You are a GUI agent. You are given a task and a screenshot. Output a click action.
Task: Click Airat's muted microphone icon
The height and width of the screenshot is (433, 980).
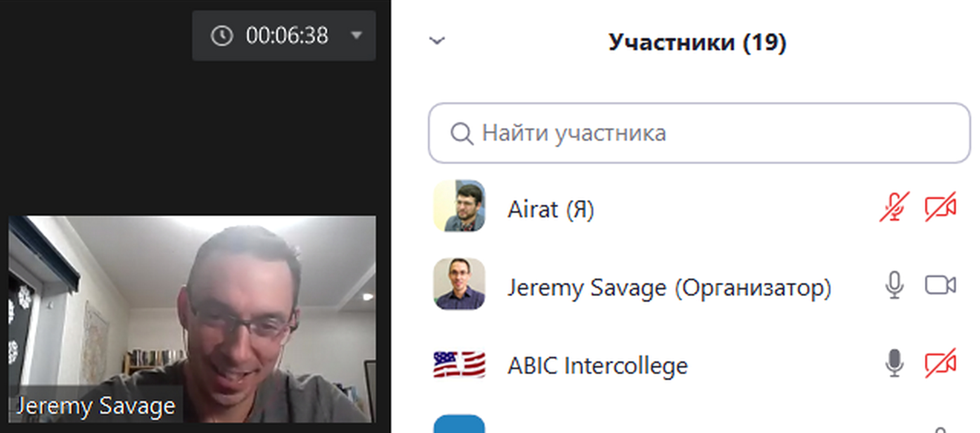coord(894,207)
